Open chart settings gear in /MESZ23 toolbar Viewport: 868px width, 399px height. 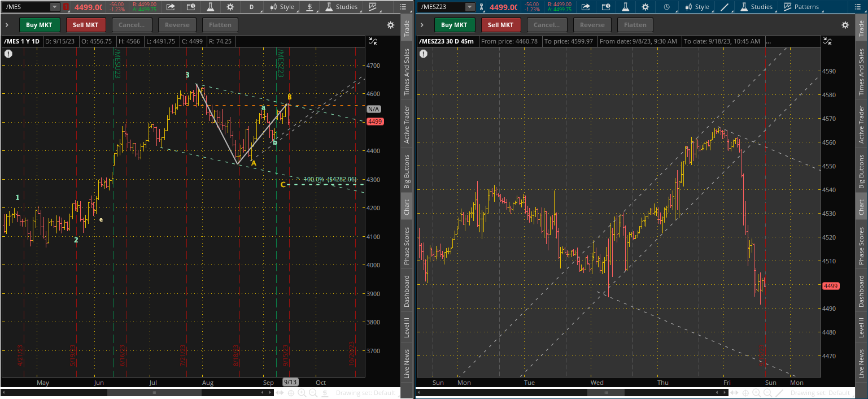coord(645,7)
